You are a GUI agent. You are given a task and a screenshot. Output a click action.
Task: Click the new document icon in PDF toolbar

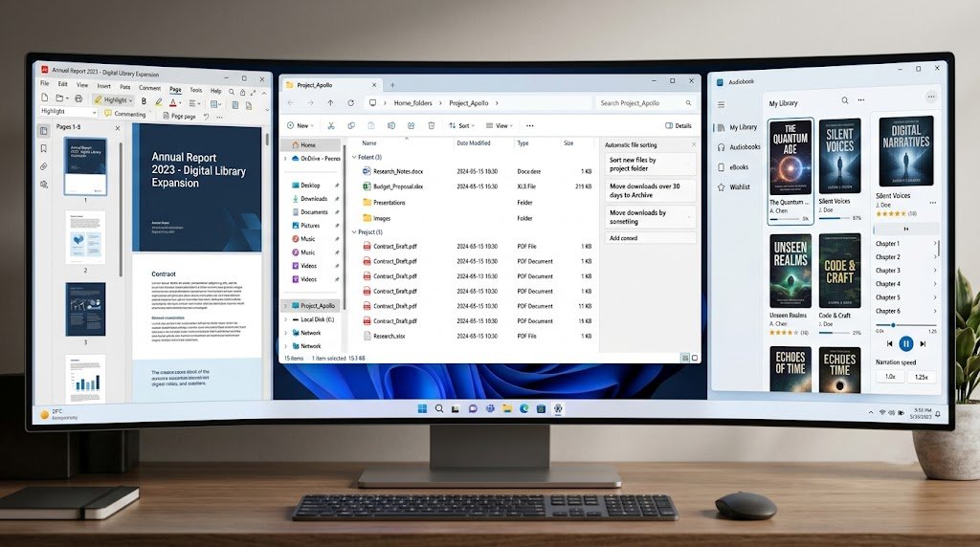pos(44,98)
